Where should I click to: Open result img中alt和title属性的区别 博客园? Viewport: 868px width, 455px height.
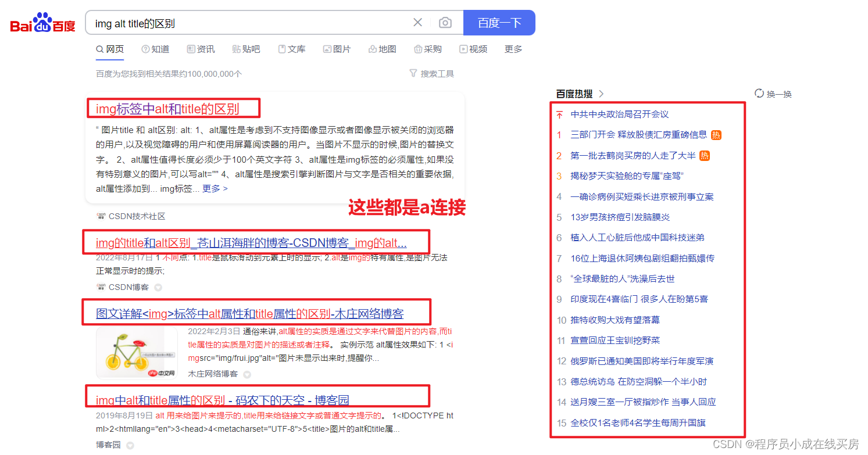tap(223, 400)
